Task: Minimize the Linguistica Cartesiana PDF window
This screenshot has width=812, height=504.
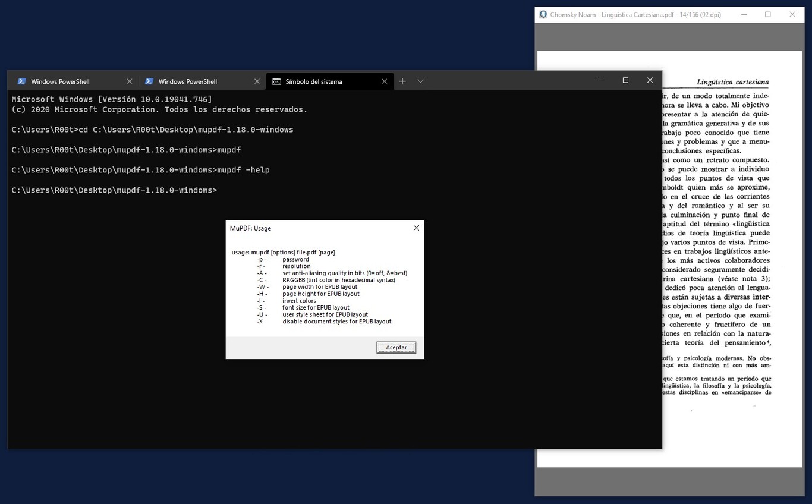Action: [744, 15]
